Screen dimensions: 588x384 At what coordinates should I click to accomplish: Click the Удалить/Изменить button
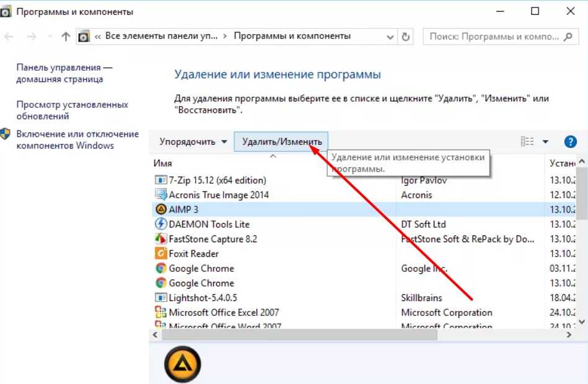tap(281, 142)
